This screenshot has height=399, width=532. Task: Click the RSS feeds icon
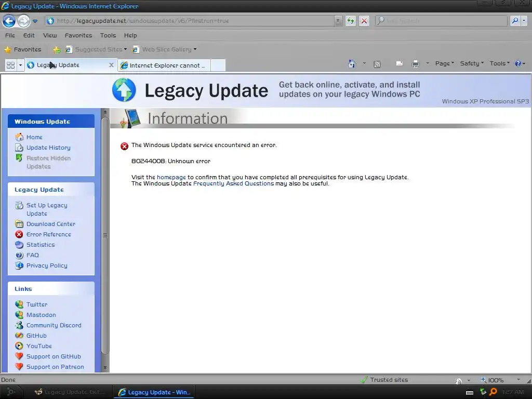point(377,64)
